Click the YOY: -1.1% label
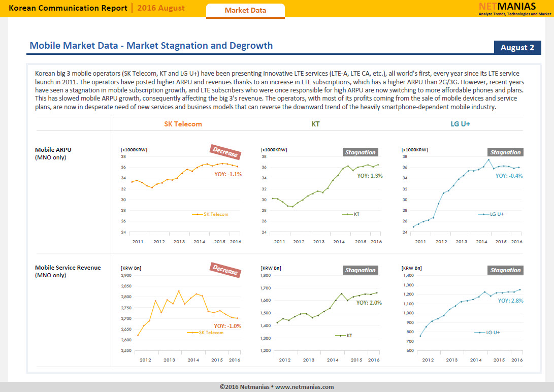Viewport: 554px width, 392px height. 228,174
